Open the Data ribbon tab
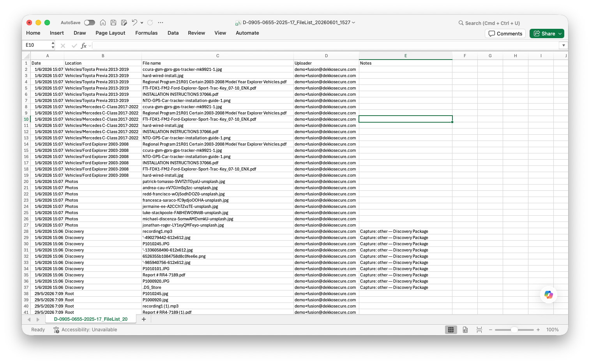This screenshot has width=590, height=364. (173, 33)
